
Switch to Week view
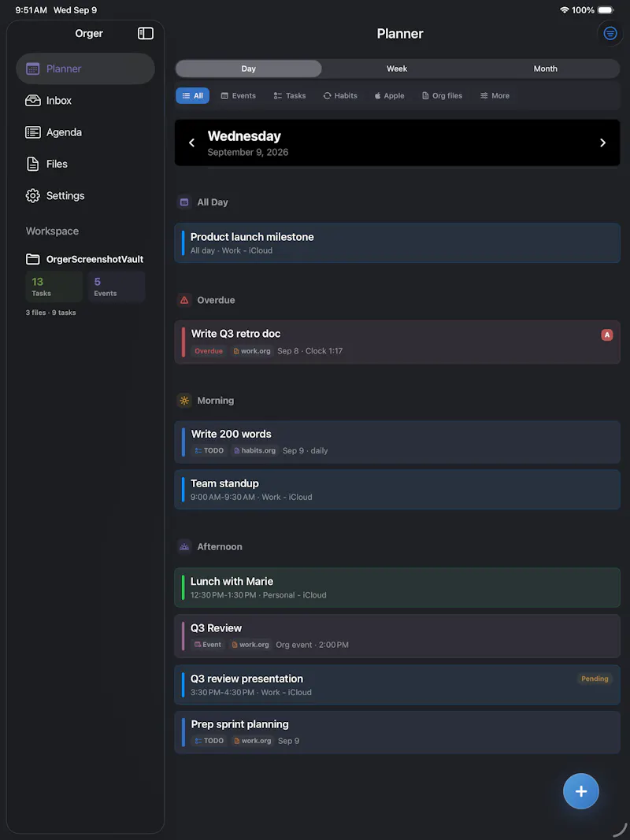pos(397,68)
